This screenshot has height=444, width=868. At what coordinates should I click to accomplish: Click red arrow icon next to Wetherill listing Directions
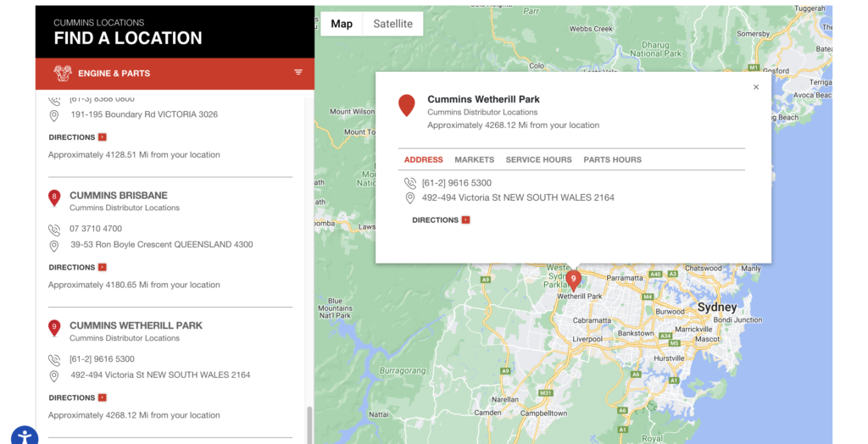[103, 397]
